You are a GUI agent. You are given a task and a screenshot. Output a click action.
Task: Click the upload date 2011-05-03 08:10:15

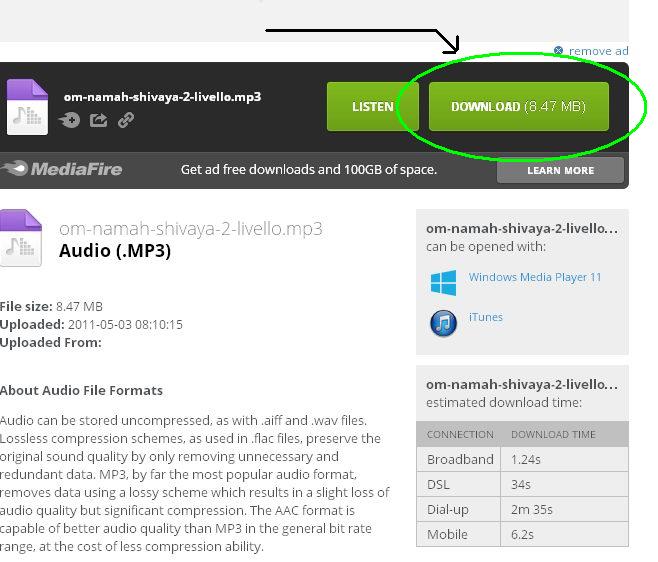[x=125, y=324]
